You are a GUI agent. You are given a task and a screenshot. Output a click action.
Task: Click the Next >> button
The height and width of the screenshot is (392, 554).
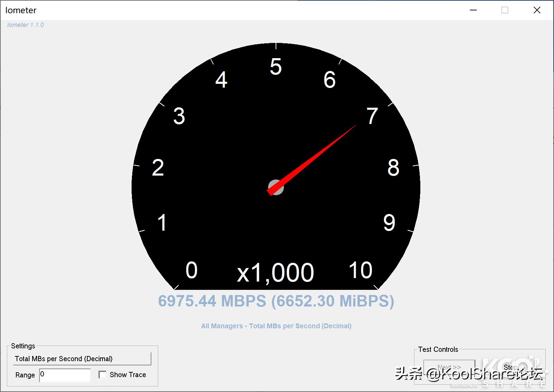pos(449,367)
